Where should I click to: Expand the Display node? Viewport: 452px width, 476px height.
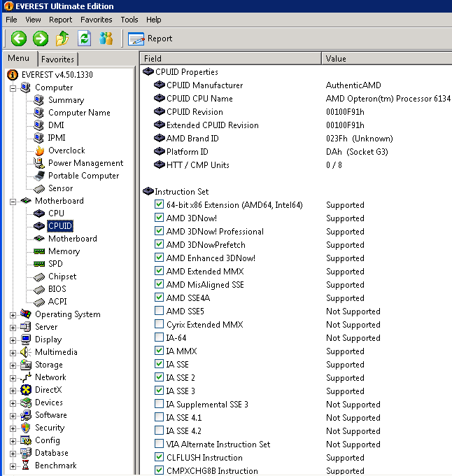13,340
